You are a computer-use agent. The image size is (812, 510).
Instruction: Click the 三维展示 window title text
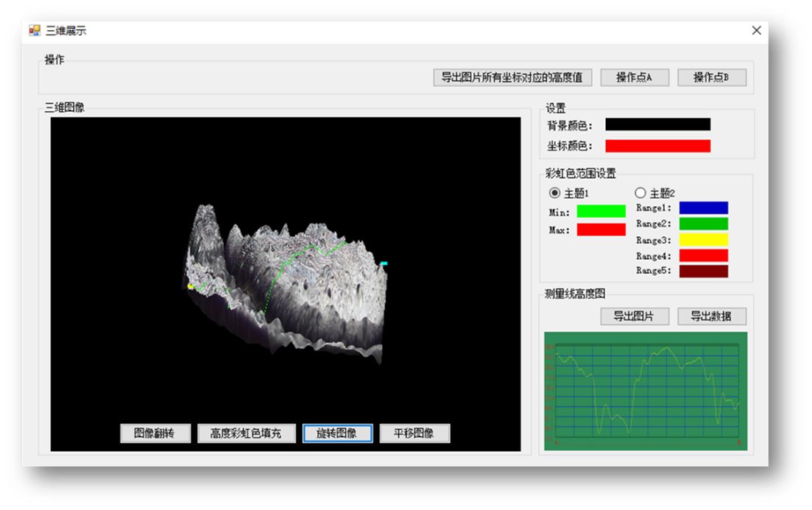click(x=66, y=31)
